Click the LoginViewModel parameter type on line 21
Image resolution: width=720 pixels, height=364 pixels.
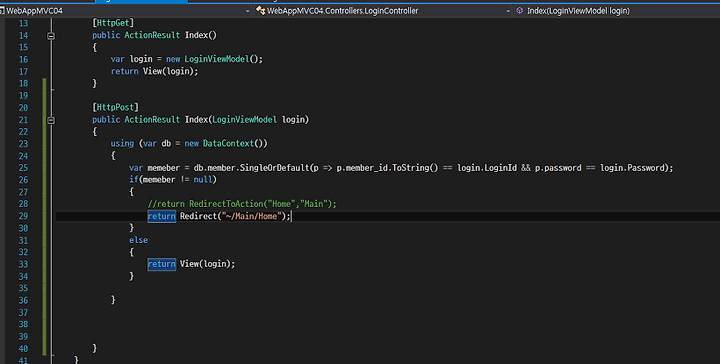[244, 119]
